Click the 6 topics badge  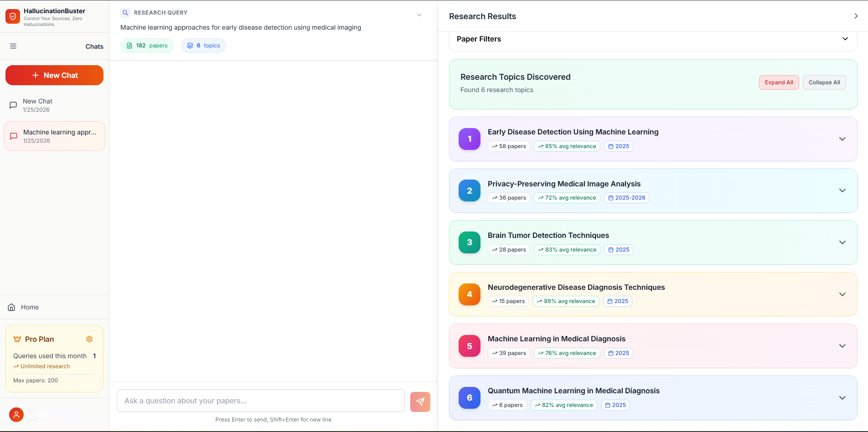click(203, 45)
